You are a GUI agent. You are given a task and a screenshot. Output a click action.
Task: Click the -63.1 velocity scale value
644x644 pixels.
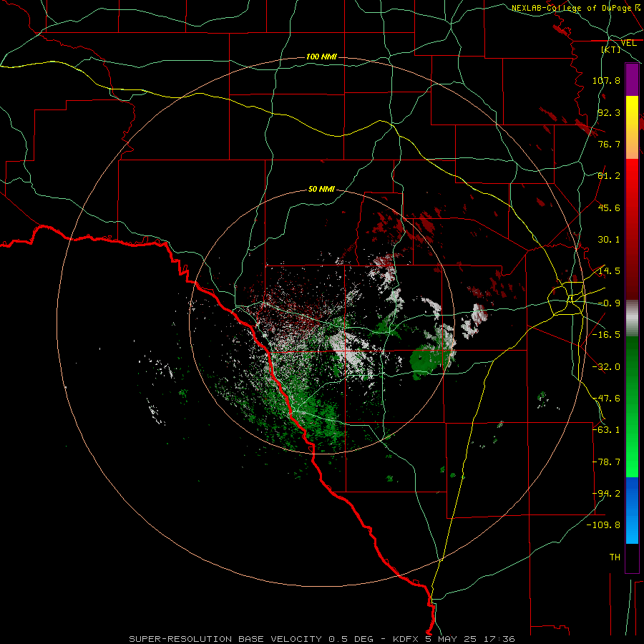click(x=606, y=430)
